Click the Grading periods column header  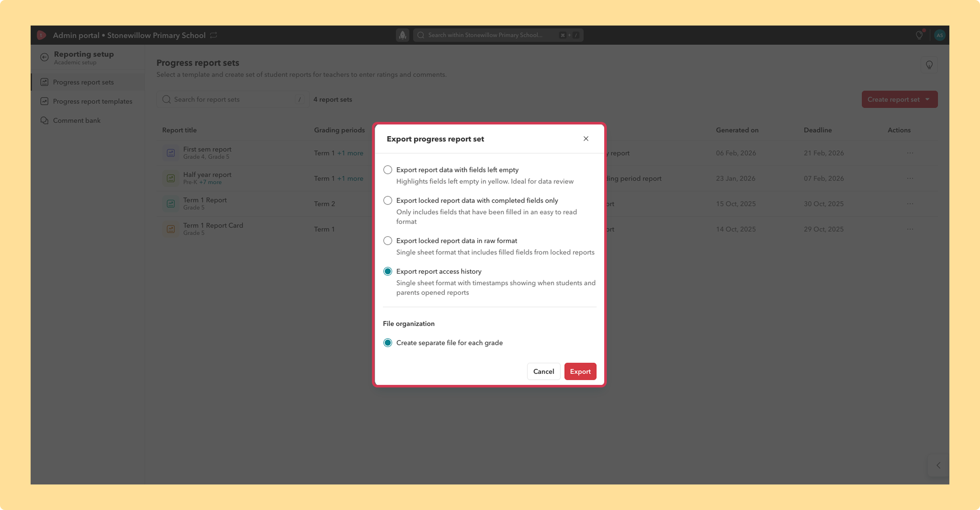(339, 130)
